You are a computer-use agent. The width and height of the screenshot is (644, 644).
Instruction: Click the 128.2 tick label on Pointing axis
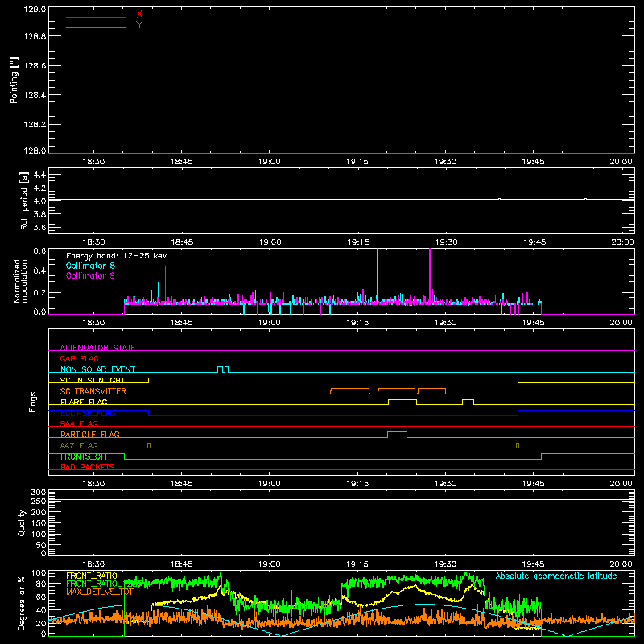coord(35,124)
